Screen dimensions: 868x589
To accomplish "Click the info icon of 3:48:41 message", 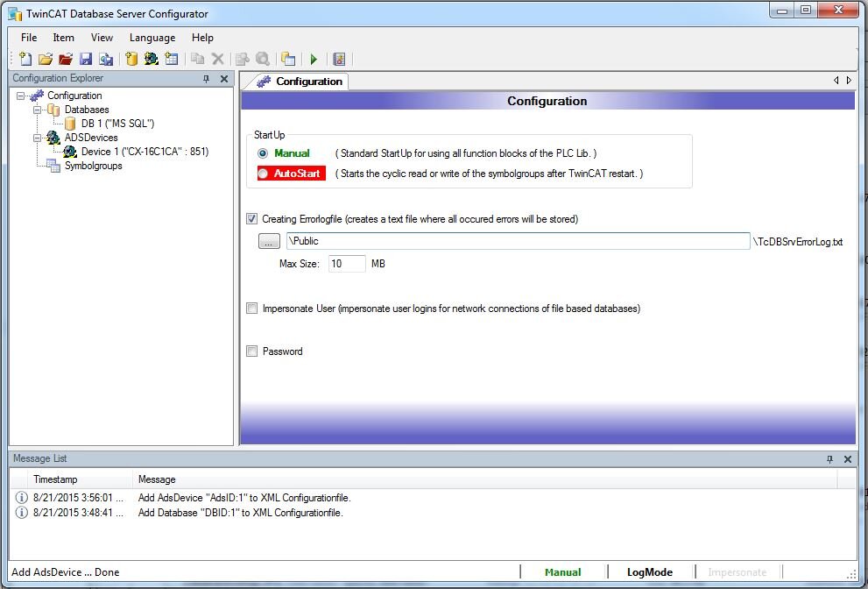I will [21, 512].
